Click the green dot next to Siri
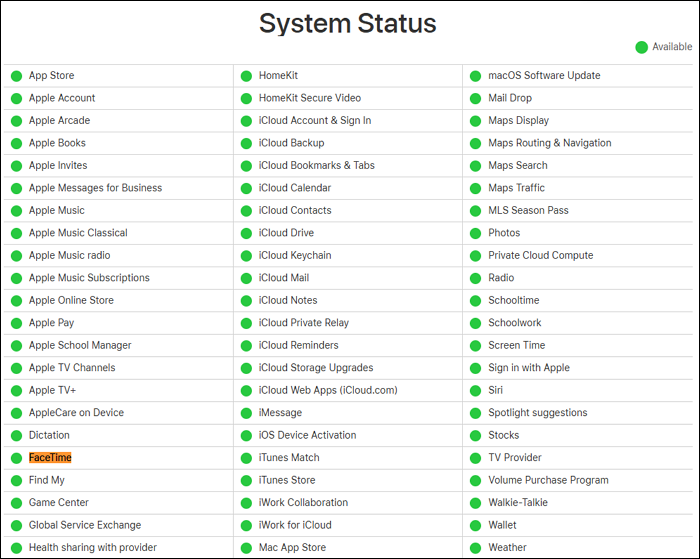This screenshot has width=700, height=559. point(475,391)
